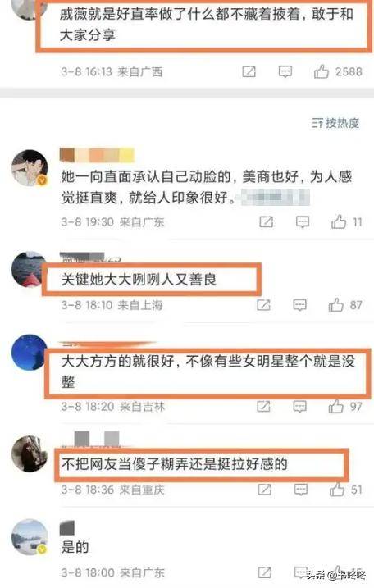The width and height of the screenshot is (374, 588).
Task: Open the blue starry avatar profile
Action: pyautogui.click(x=29, y=353)
